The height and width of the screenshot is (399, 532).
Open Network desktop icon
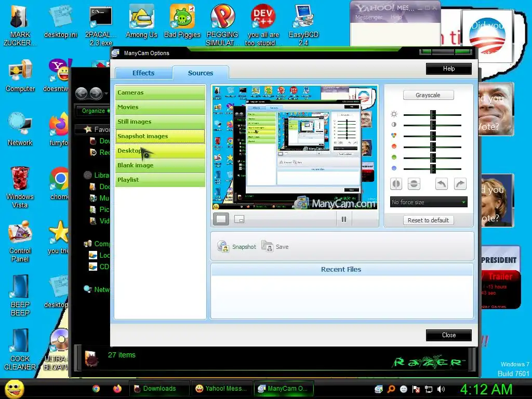(x=20, y=130)
